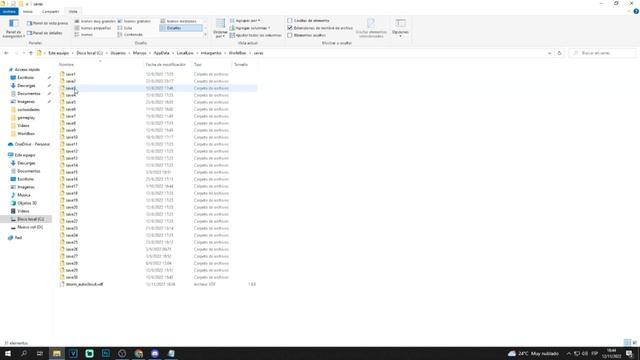The height and width of the screenshot is (360, 640).
Task: Open Objetos 3D in sidebar
Action: pos(27,203)
